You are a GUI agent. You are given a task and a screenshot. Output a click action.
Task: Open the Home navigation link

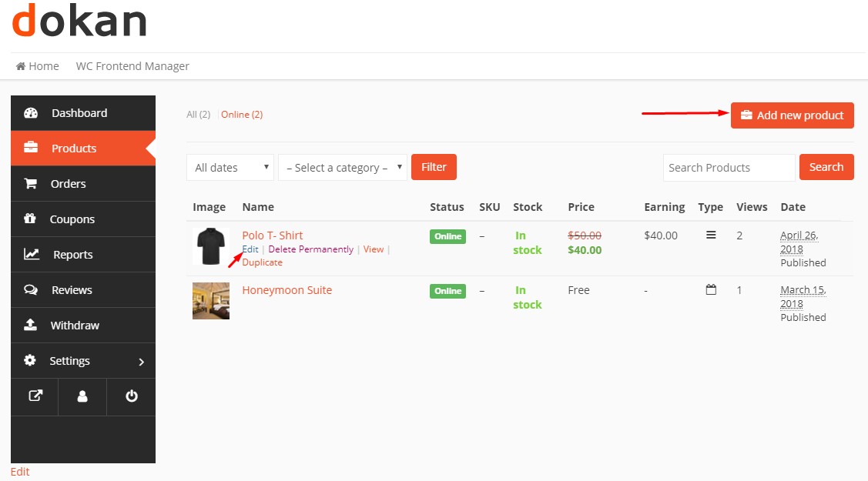pyautogui.click(x=38, y=66)
